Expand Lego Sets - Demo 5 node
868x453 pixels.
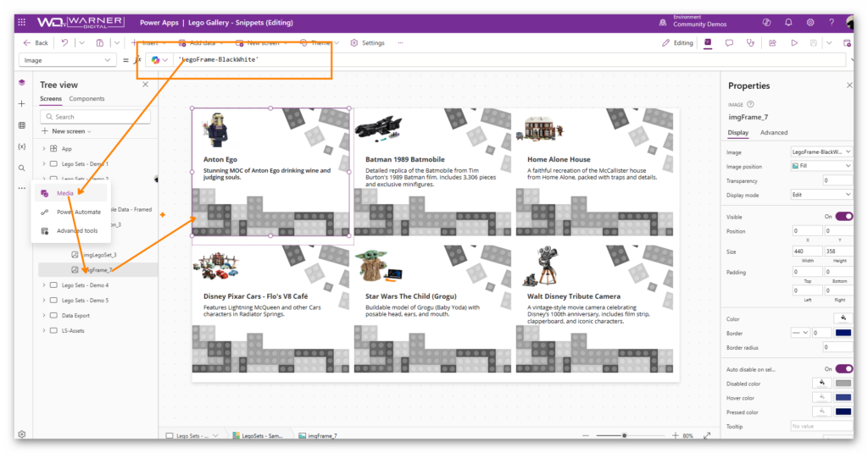pyautogui.click(x=44, y=301)
